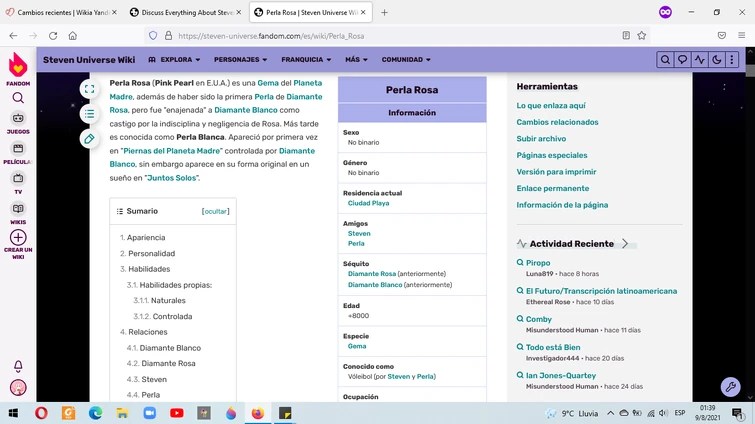This screenshot has width=755, height=424.
Task: Open the notifications bell icon
Action: tap(18, 367)
